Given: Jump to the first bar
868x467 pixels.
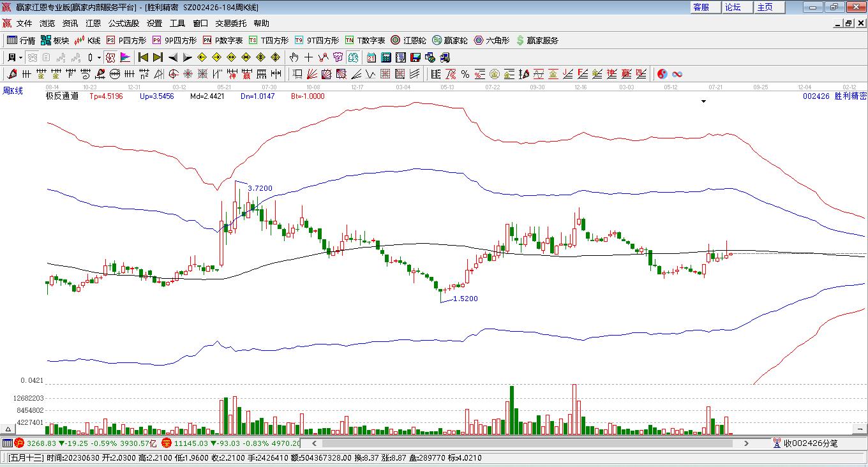Looking at the screenshot, I should tap(143, 57).
